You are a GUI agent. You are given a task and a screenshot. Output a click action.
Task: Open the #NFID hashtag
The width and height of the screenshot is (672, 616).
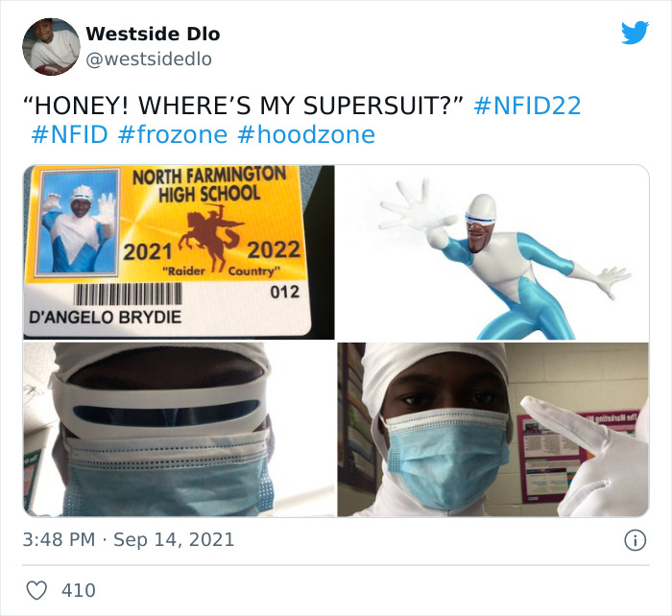pos(69,134)
